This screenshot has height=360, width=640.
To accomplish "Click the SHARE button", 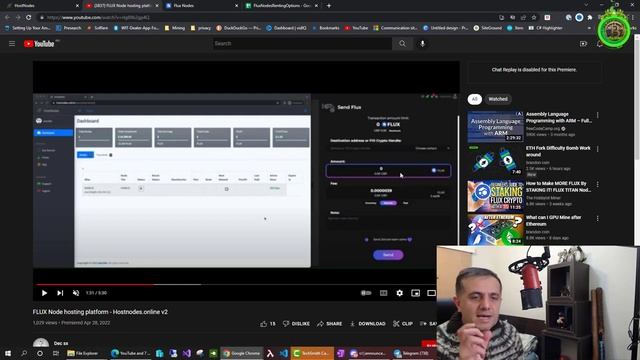I will pyautogui.click(x=329, y=324).
